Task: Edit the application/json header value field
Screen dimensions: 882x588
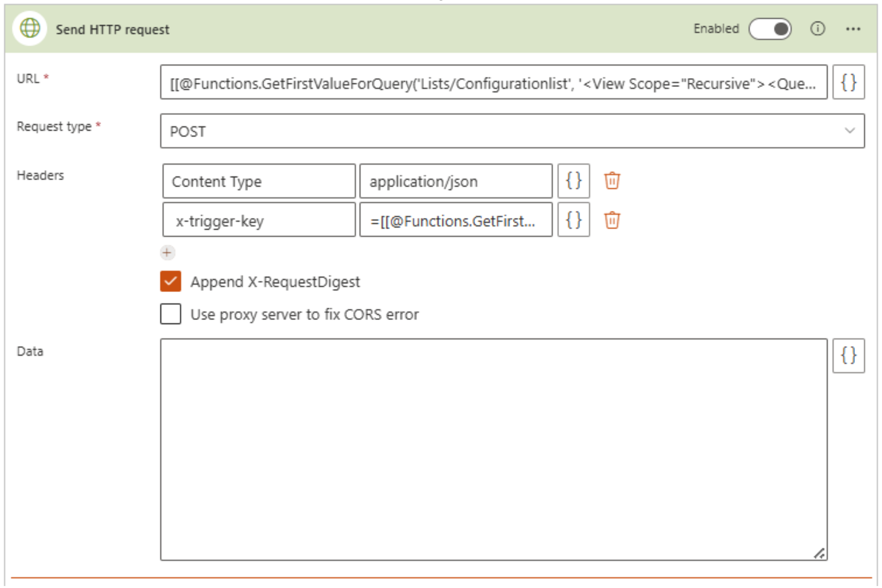Action: pyautogui.click(x=455, y=182)
